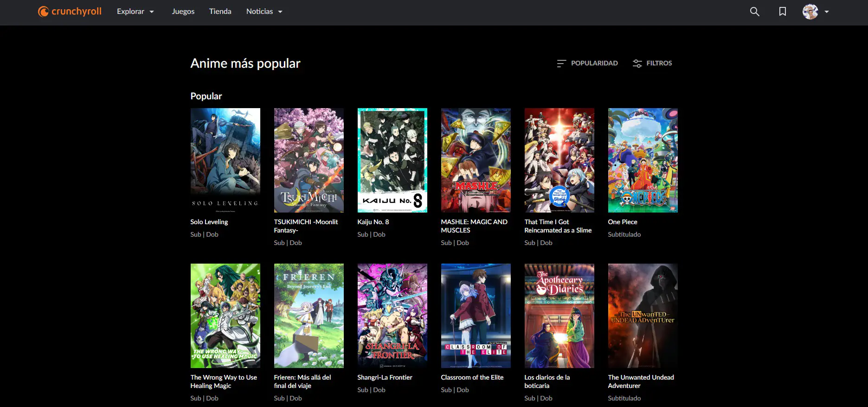Open the Reincarnated as a Slime poster

pos(559,160)
